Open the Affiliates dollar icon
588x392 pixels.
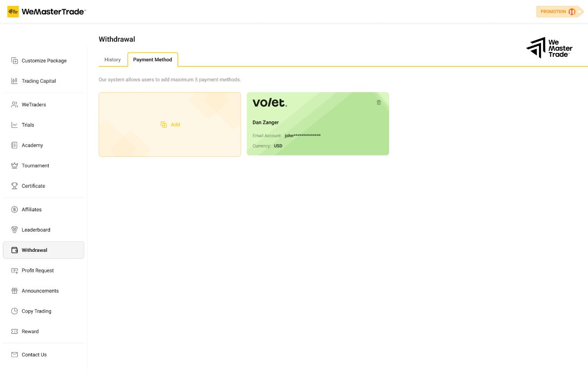14,209
